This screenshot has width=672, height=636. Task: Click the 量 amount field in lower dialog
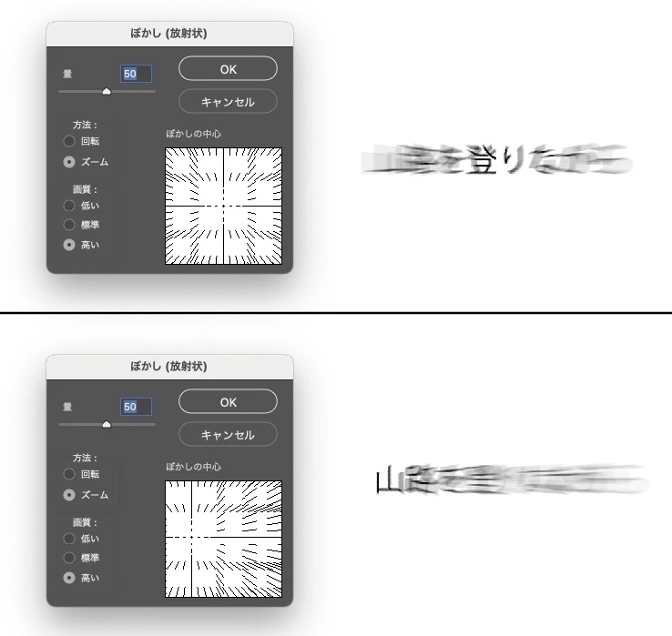[x=136, y=407]
